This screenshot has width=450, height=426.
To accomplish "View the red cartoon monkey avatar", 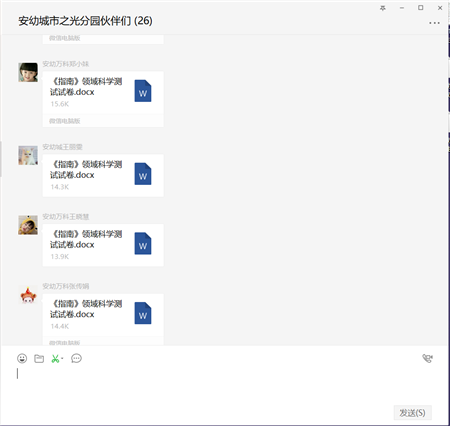I will [28, 295].
